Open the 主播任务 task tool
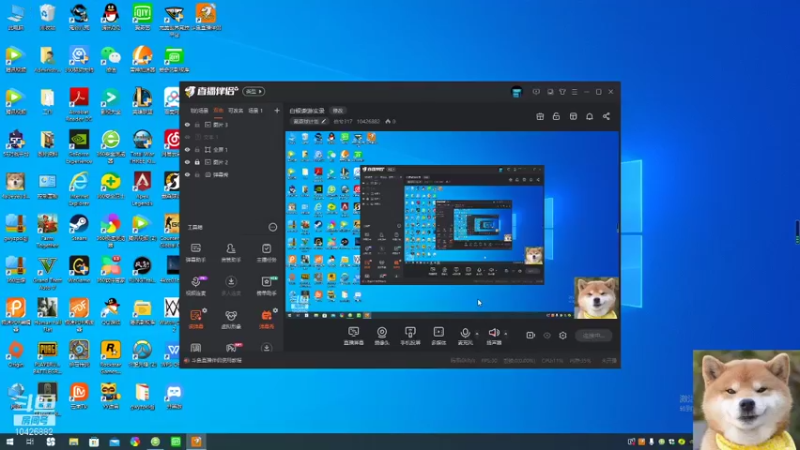800x450 pixels. 266,253
